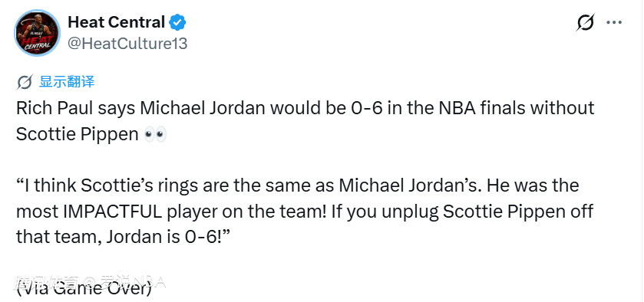The width and height of the screenshot is (644, 302).
Task: Click the 显示翻译 show translation link
Action: pos(67,82)
